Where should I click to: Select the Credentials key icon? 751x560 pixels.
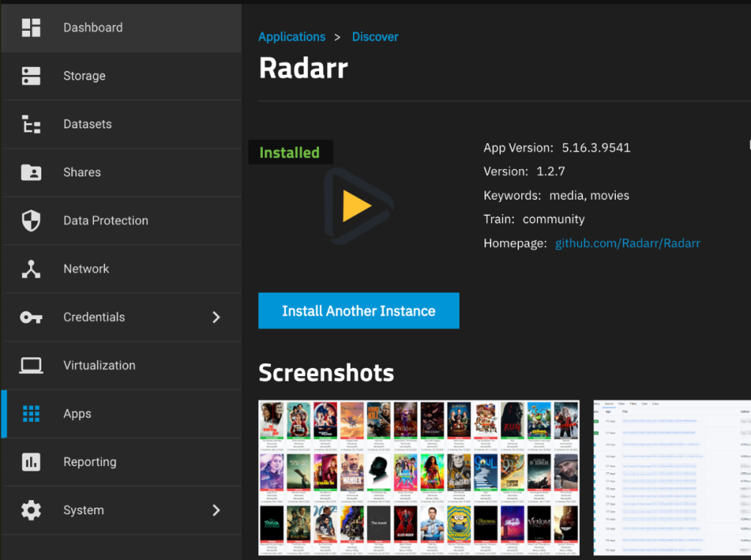click(31, 317)
